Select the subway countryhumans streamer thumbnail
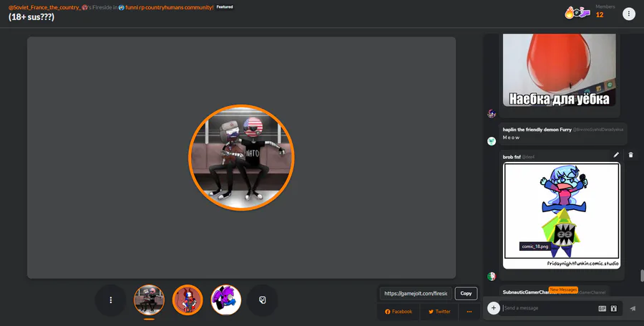 click(149, 300)
